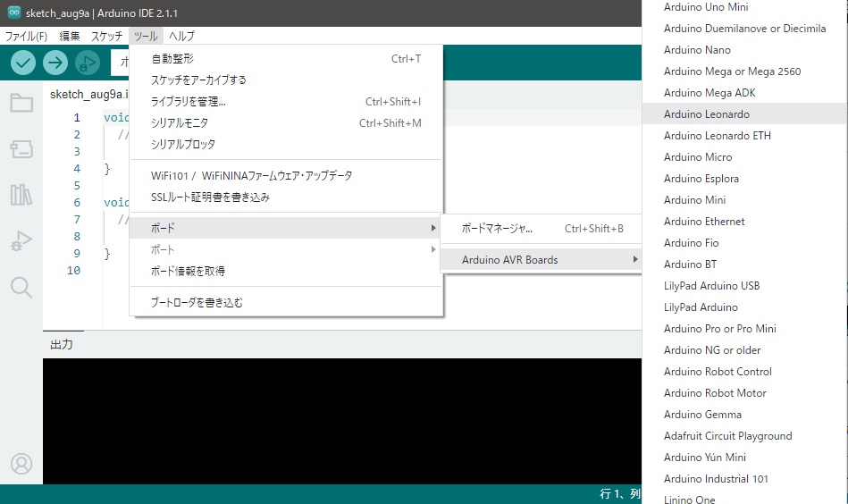Open シリアルプロッタ
This screenshot has width=848, height=504.
[286, 145]
